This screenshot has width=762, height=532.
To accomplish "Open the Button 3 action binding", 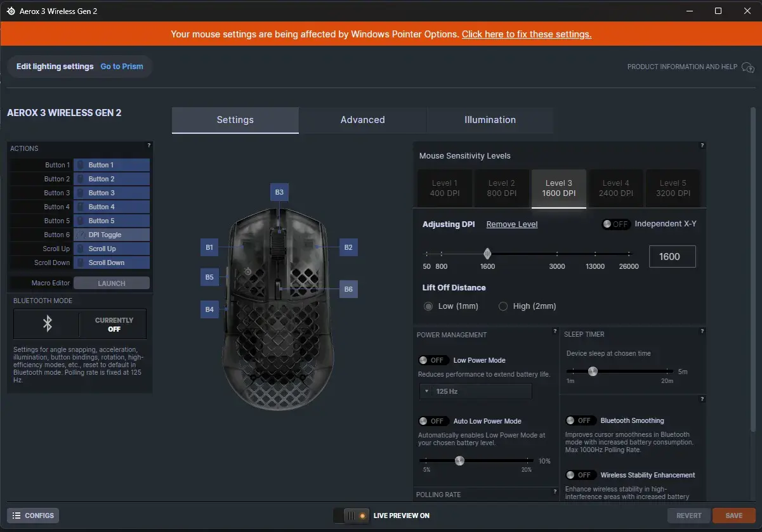I will click(112, 193).
